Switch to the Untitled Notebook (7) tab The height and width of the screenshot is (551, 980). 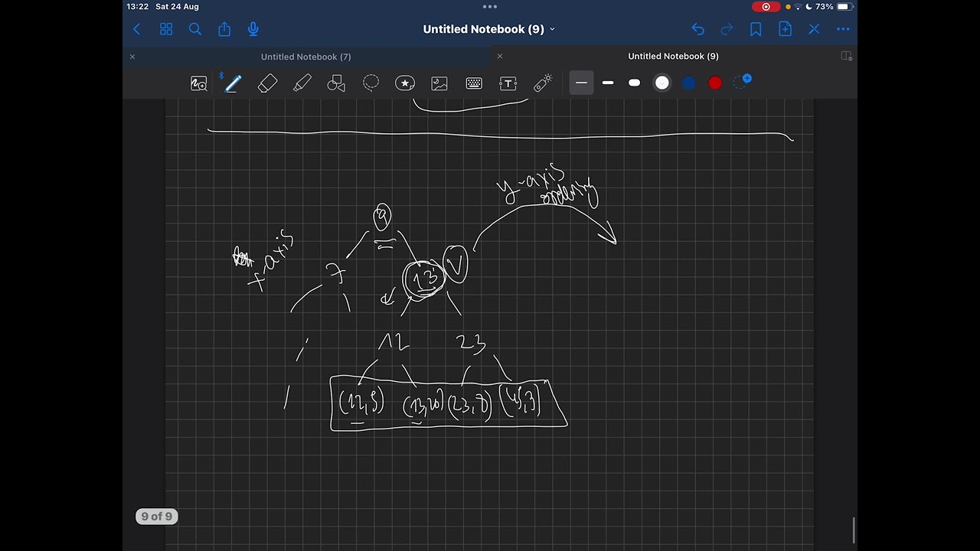pyautogui.click(x=305, y=57)
